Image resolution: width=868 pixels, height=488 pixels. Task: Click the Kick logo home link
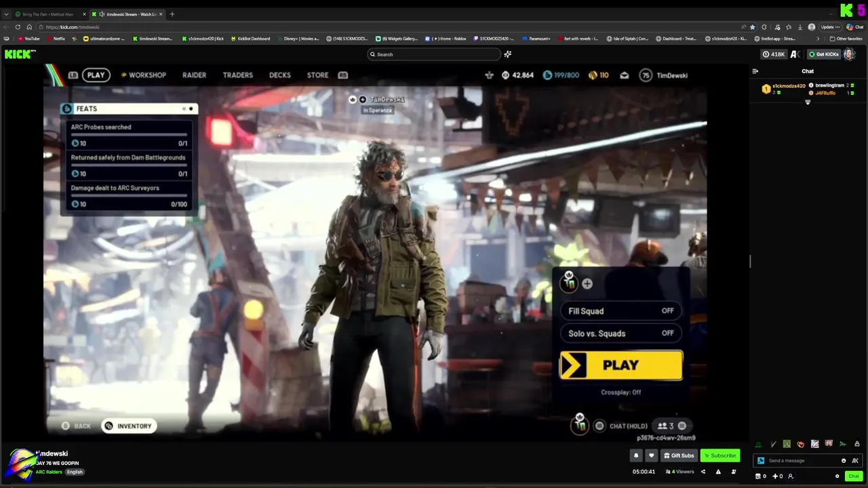(x=20, y=54)
